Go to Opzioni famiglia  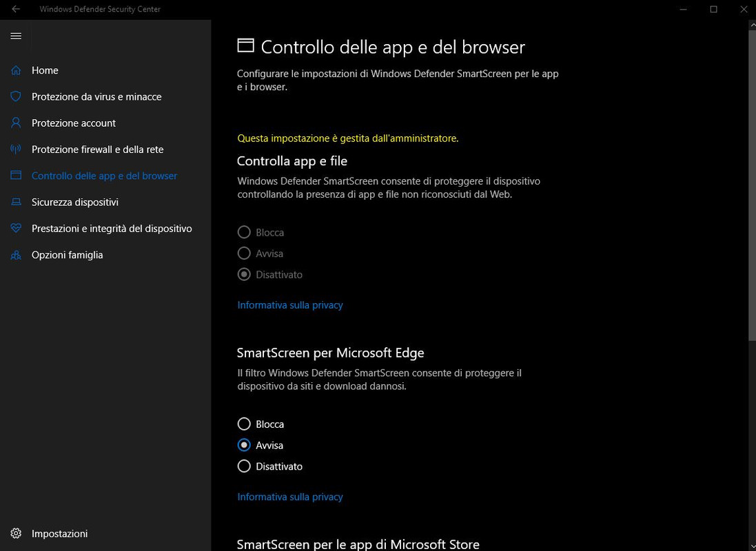tap(105, 255)
